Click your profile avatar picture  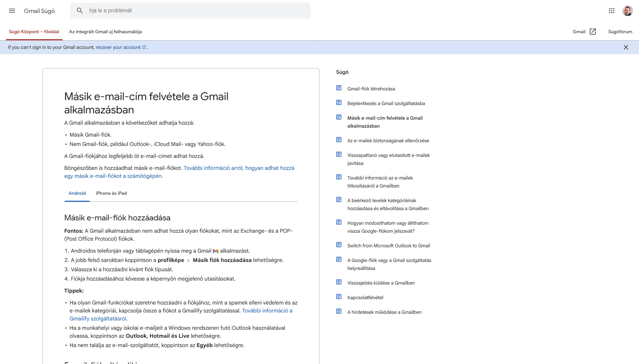(x=628, y=10)
